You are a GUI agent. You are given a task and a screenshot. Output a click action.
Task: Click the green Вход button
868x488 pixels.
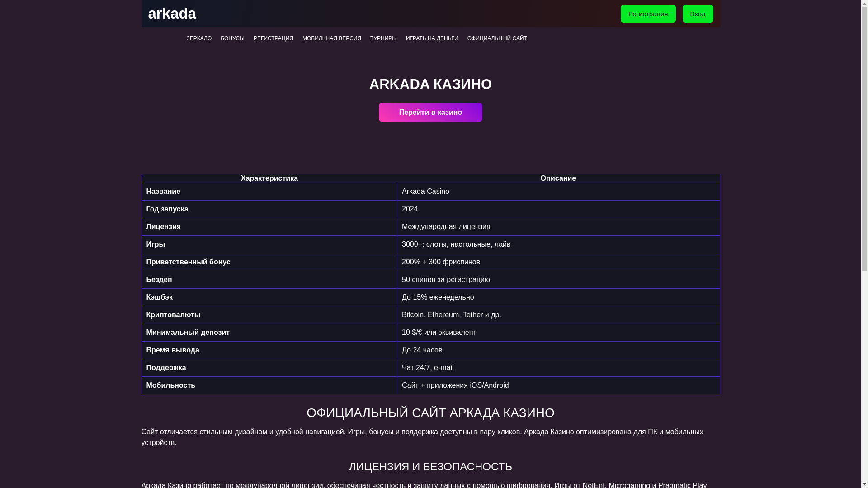(698, 14)
